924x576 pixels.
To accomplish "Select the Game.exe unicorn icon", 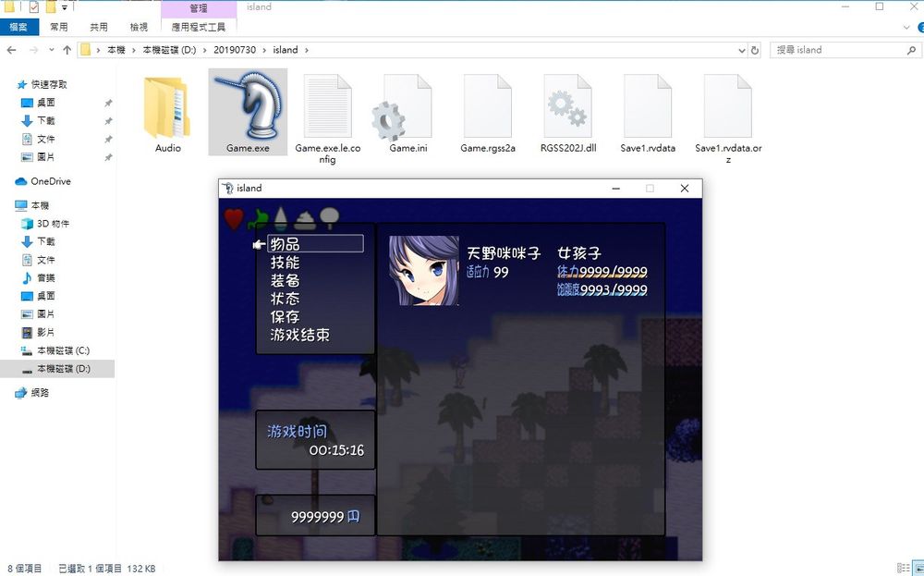I will point(247,107).
